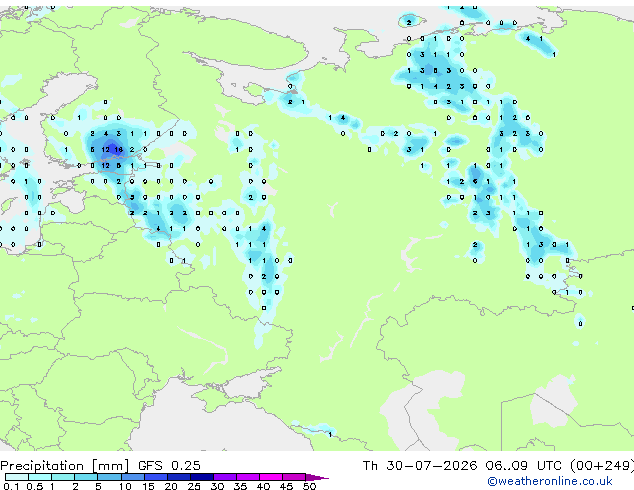Pick the 5–10 mm legend swatch

(x=109, y=477)
